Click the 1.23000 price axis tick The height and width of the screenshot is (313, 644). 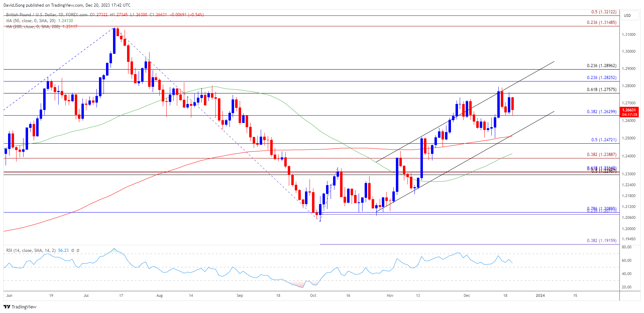pos(629,174)
